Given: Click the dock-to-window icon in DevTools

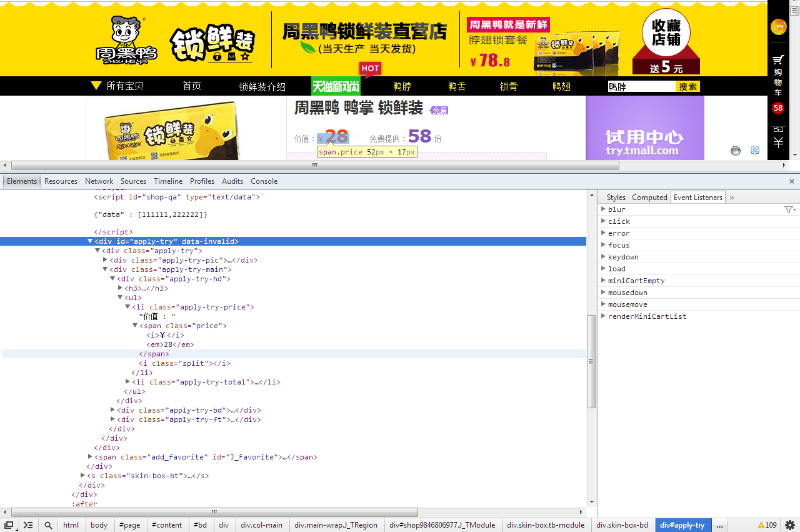Looking at the screenshot, I should point(9,525).
